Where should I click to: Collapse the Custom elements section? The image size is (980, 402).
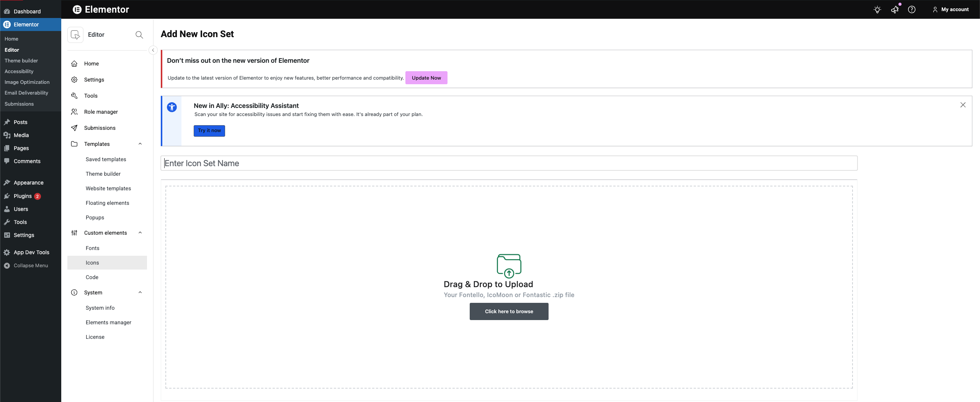coord(140,233)
